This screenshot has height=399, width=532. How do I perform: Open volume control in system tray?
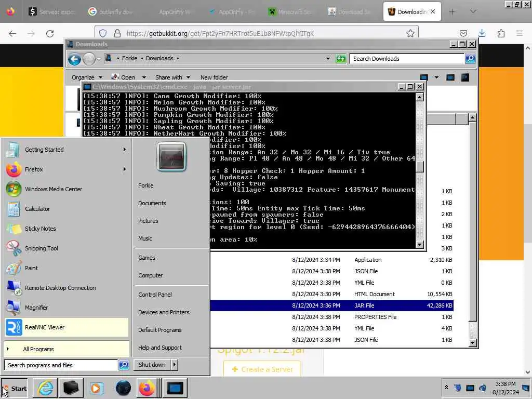483,388
